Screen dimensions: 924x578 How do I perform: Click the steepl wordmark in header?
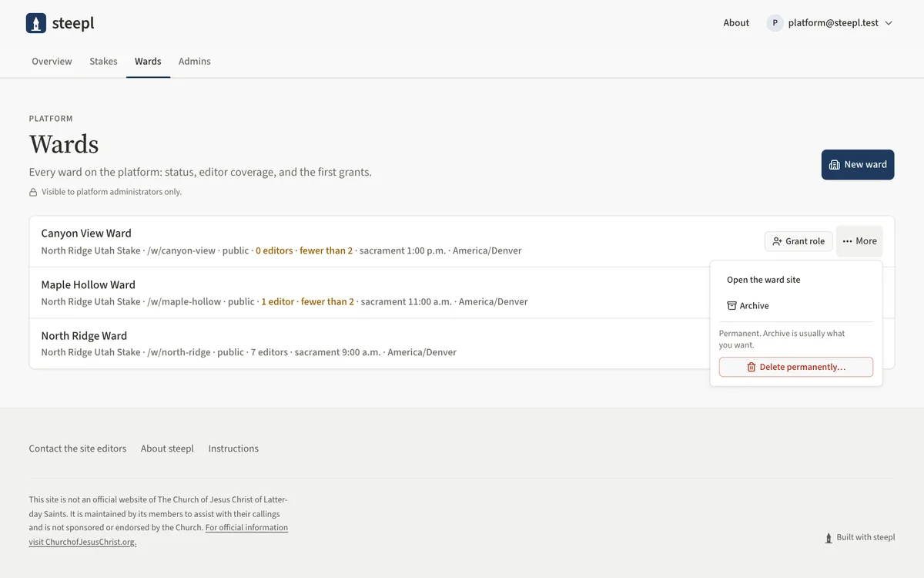coord(73,23)
